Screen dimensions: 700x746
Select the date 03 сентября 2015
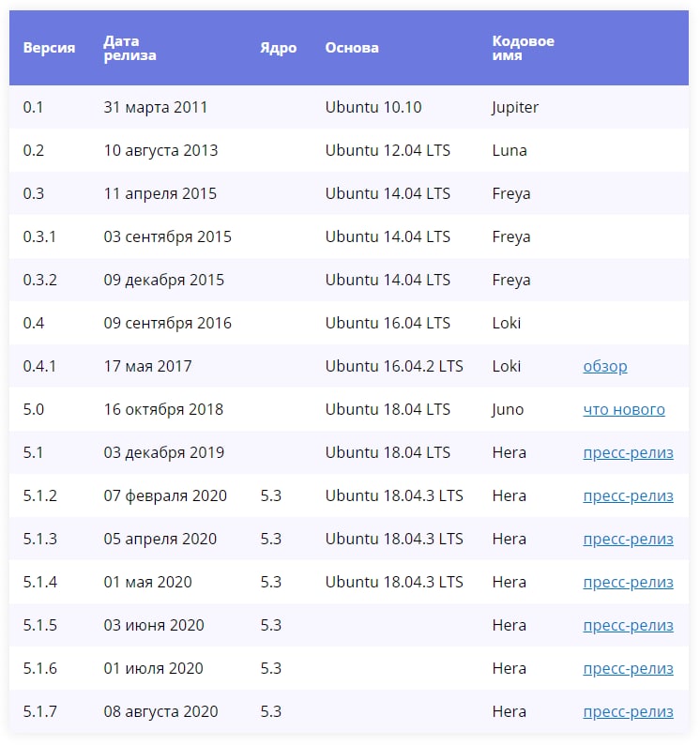(x=168, y=236)
